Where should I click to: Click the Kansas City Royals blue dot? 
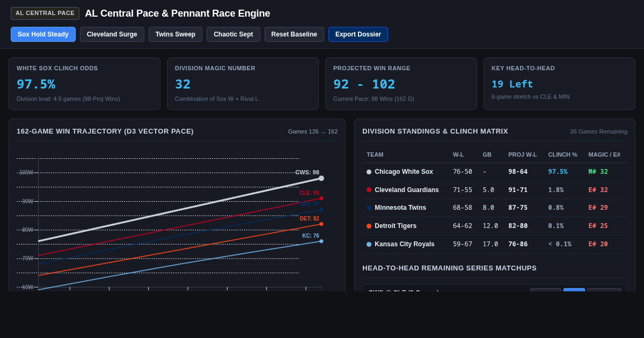coord(369,245)
